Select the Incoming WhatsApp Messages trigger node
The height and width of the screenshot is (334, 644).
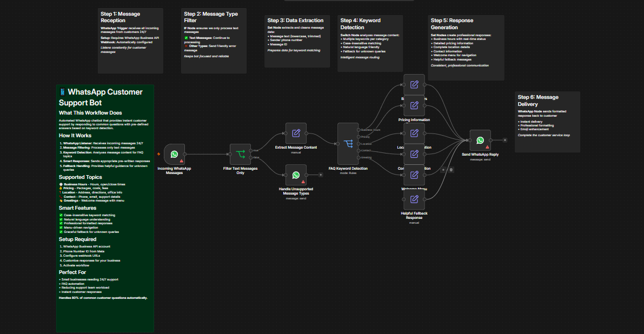click(x=174, y=154)
